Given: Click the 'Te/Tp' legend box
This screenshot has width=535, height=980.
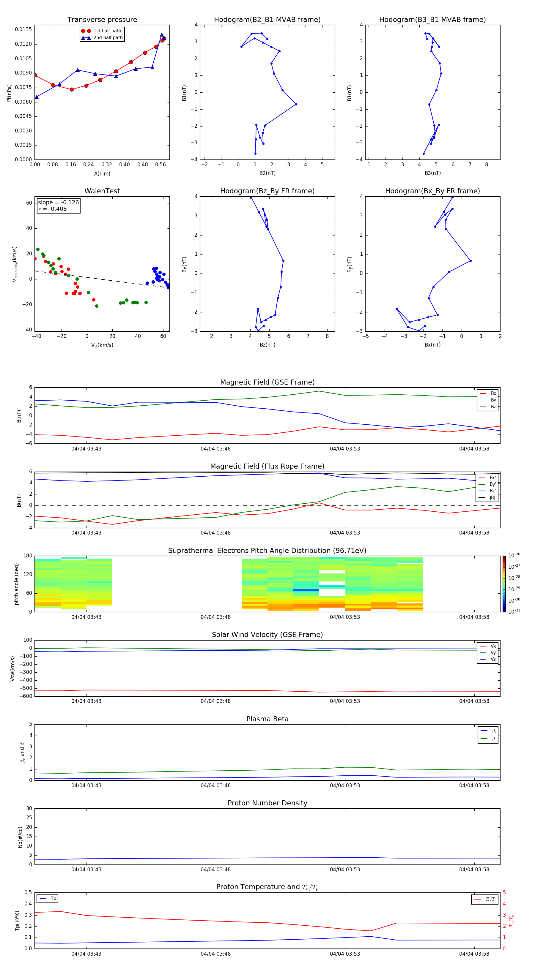Looking at the screenshot, I should (x=485, y=899).
